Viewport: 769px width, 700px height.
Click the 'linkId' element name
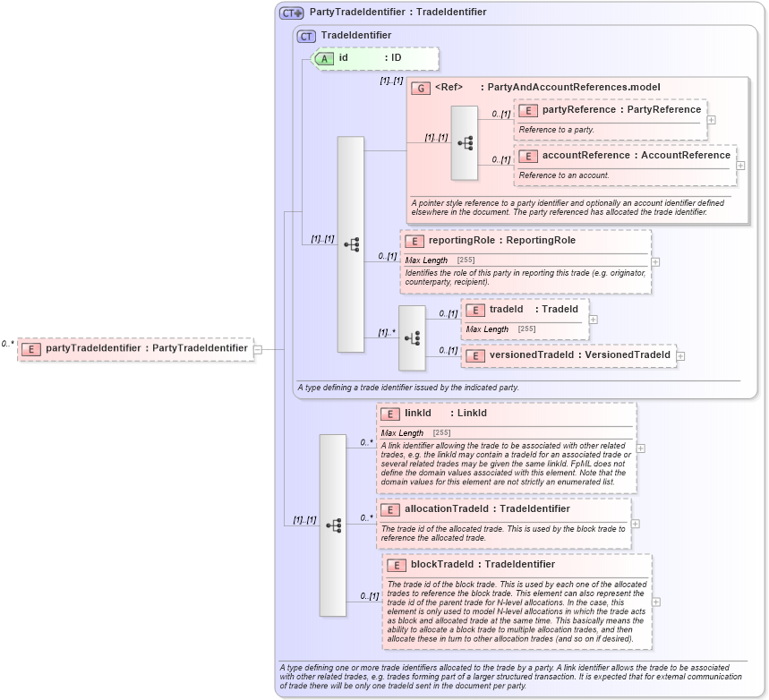pos(418,413)
